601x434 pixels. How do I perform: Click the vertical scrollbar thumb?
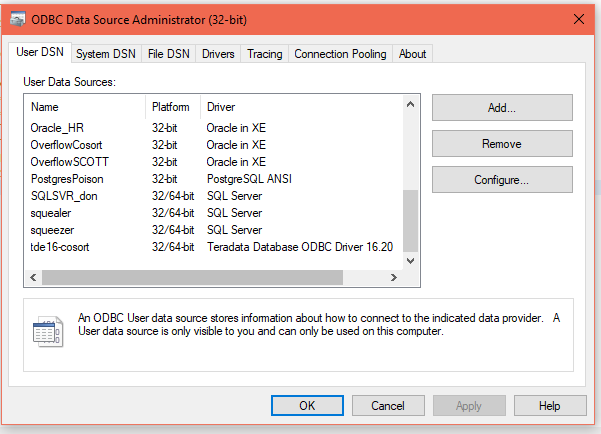tap(411, 221)
